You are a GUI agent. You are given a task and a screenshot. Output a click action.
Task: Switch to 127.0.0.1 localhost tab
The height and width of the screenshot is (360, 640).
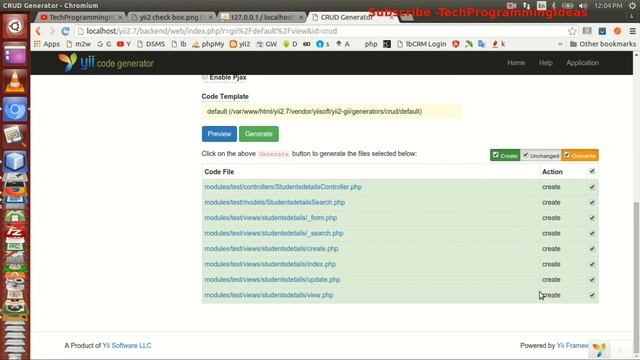click(x=262, y=17)
